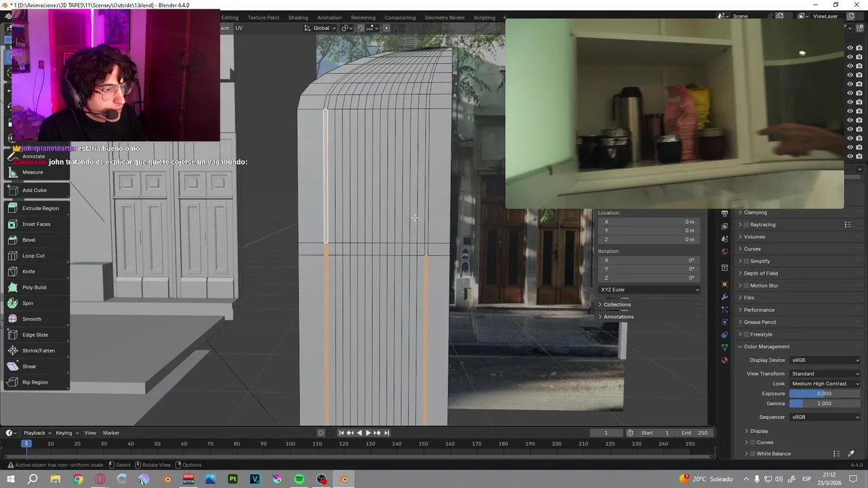Open the XYZ Euler rotation mode dropdown
The image size is (868, 488).
click(650, 289)
